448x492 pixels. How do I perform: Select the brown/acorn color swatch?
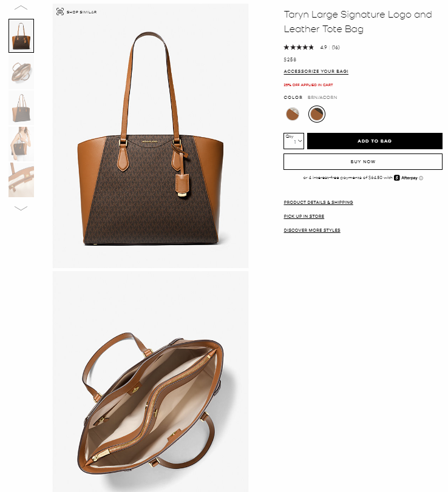point(316,114)
